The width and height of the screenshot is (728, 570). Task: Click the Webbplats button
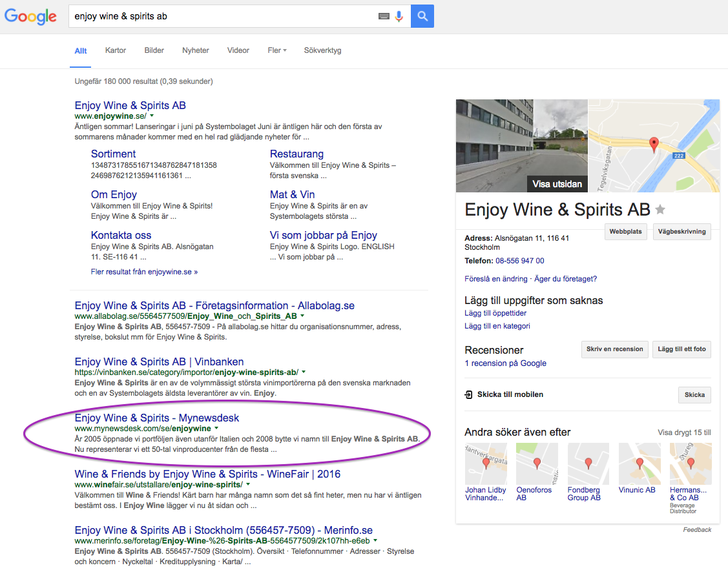pyautogui.click(x=625, y=232)
